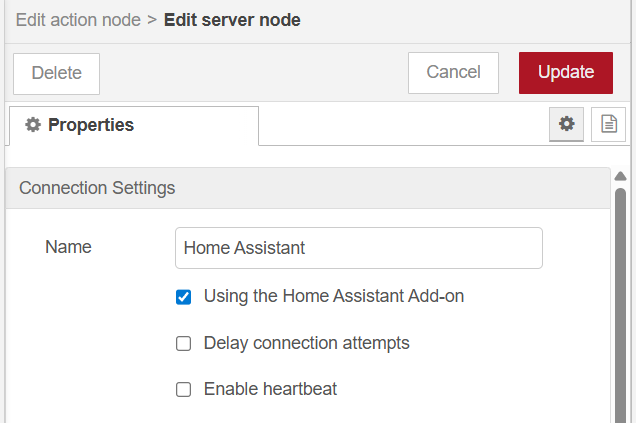The height and width of the screenshot is (423, 636).
Task: Click the Using the Home Assistant Add-on label
Action: pos(333,296)
